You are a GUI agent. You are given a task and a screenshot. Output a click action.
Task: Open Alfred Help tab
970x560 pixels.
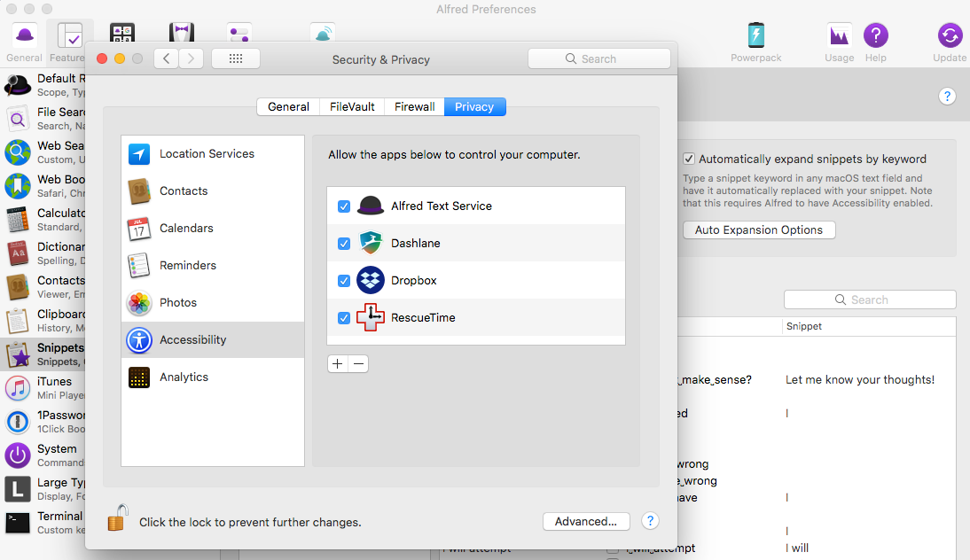[x=875, y=43]
